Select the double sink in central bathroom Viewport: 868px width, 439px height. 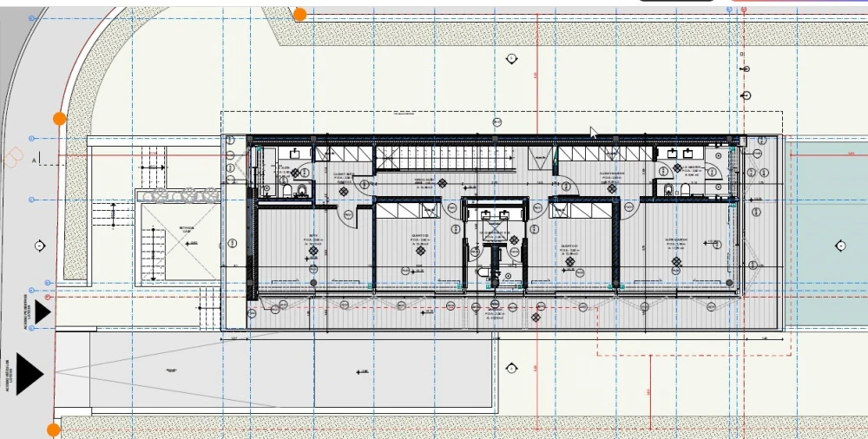click(495, 213)
